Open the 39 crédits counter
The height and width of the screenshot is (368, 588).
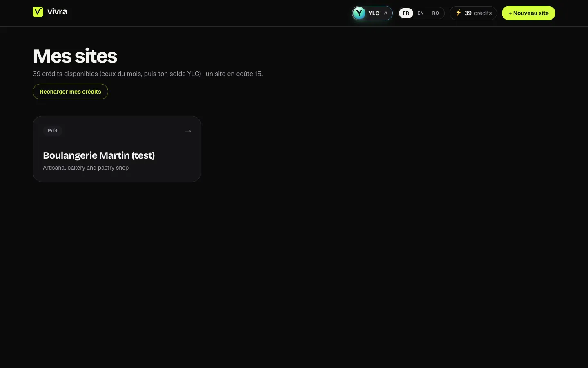point(473,13)
